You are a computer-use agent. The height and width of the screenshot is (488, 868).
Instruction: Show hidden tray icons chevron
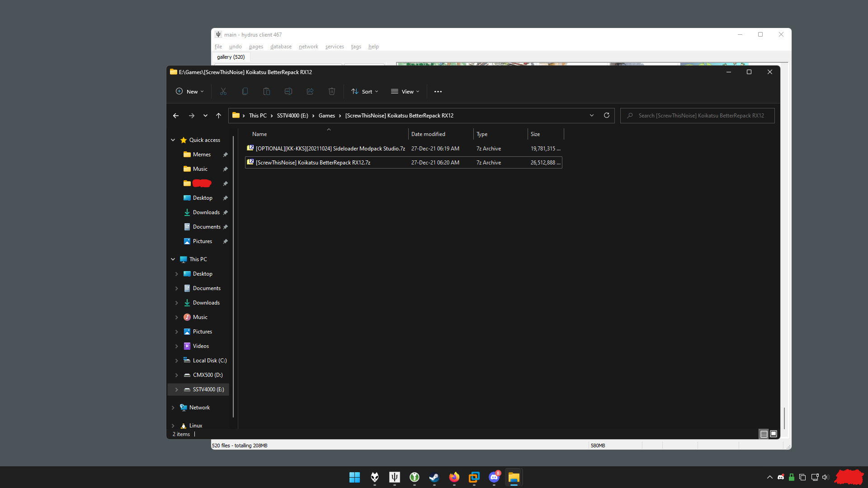click(770, 477)
